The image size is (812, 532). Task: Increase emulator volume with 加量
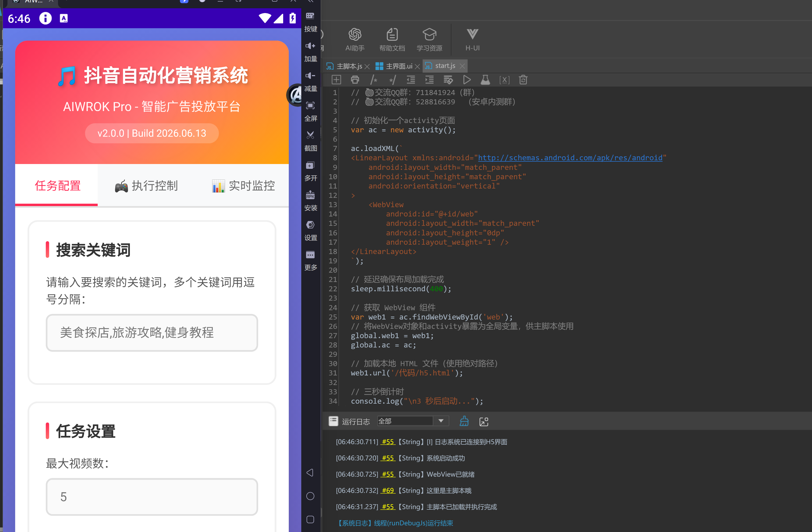pos(310,52)
